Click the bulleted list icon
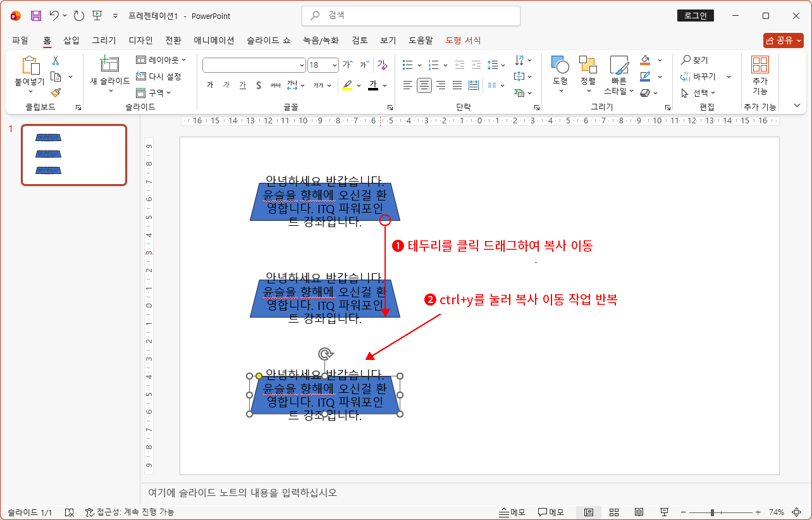This screenshot has width=812, height=520. pyautogui.click(x=407, y=65)
